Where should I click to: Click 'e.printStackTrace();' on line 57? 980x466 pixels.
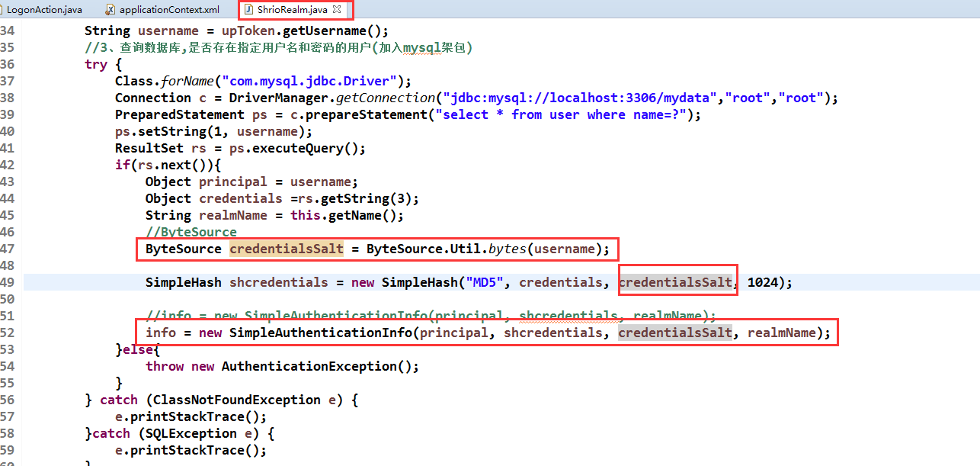tap(191, 416)
